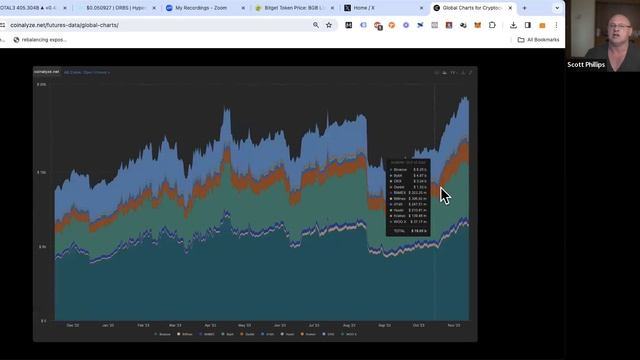Close the My Recordings - Zoom tab
The height and width of the screenshot is (360, 640).
point(243,8)
